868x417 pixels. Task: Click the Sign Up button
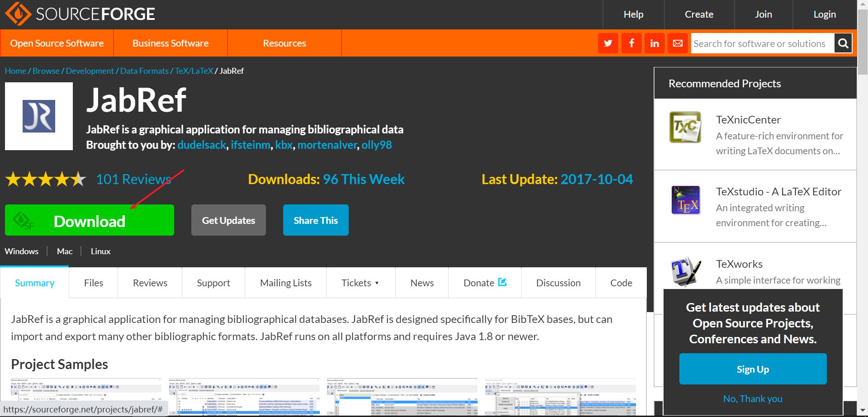[x=753, y=369]
